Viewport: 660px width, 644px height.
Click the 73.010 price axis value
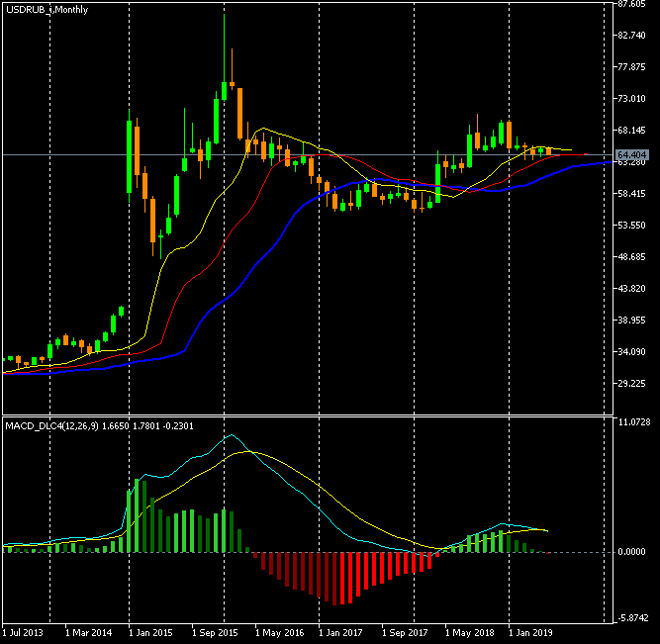[x=631, y=99]
